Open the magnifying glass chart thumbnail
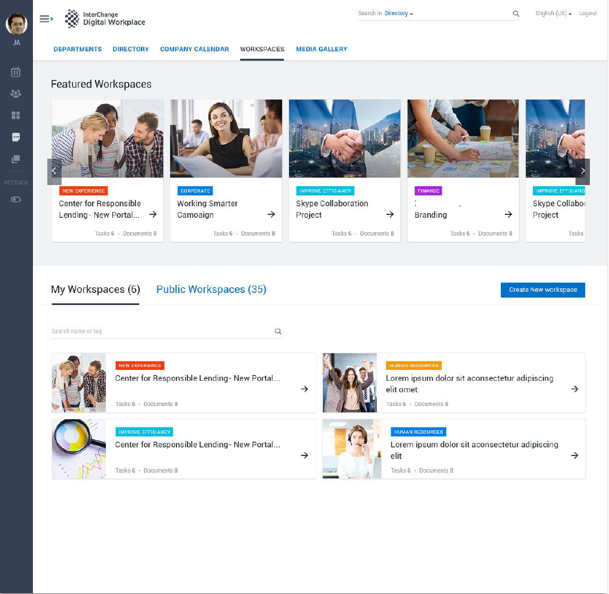This screenshot has height=594, width=609. coord(79,449)
